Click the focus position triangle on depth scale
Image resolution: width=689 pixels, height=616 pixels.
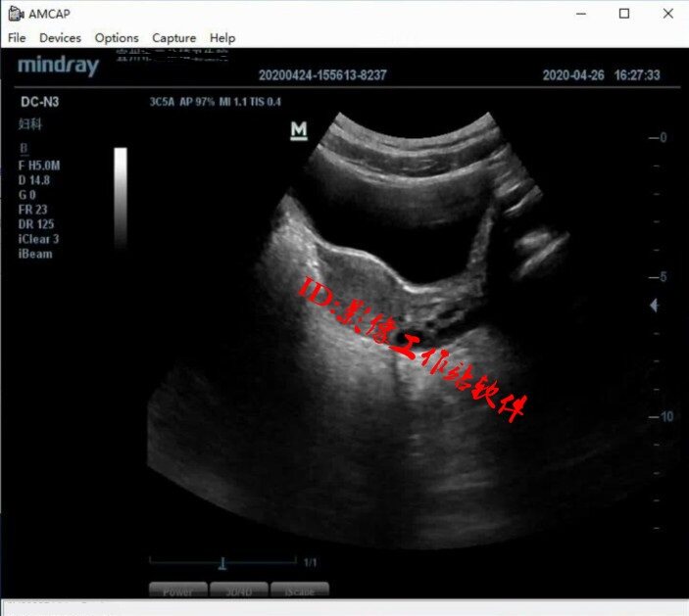pos(655,306)
